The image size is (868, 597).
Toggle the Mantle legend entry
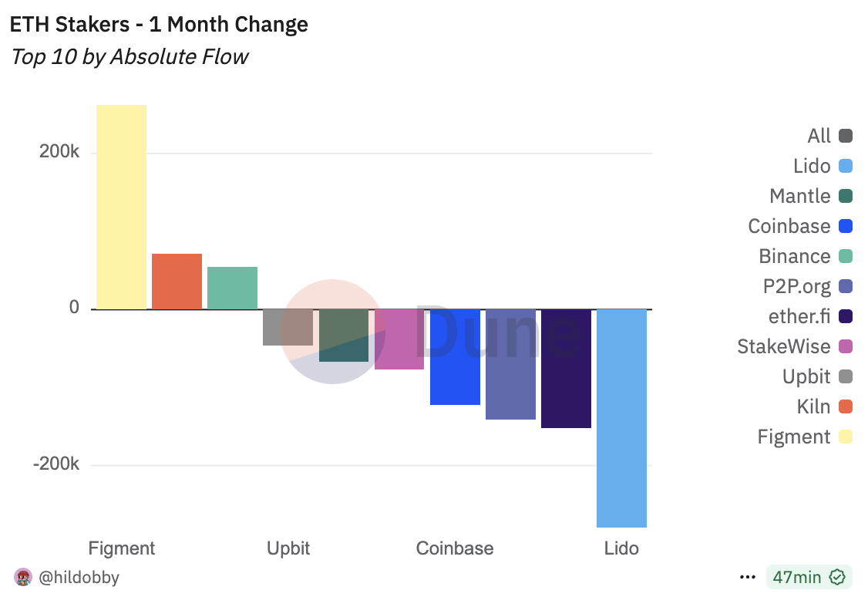[810, 196]
